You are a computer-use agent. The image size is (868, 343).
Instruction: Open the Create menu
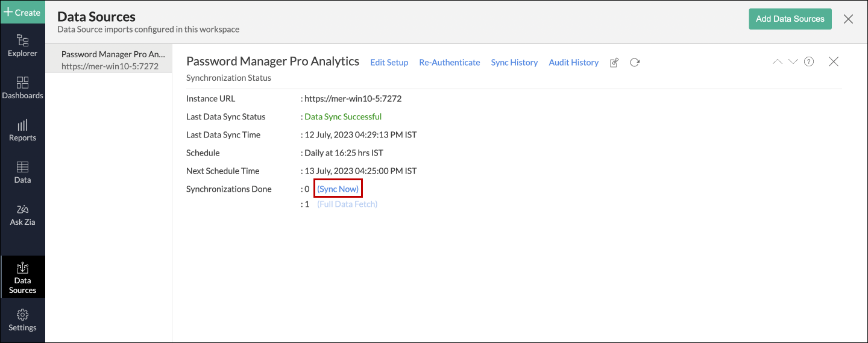pos(22,12)
